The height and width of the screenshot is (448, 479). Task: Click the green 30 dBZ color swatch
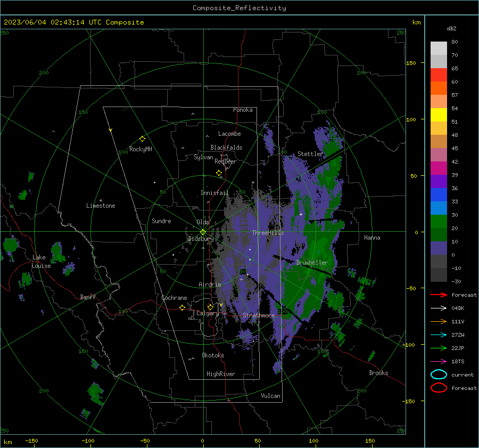coord(439,222)
